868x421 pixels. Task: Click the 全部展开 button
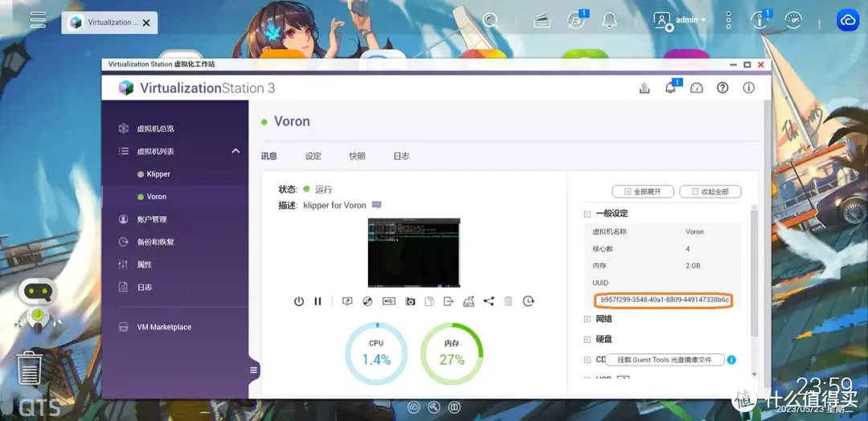pyautogui.click(x=643, y=191)
